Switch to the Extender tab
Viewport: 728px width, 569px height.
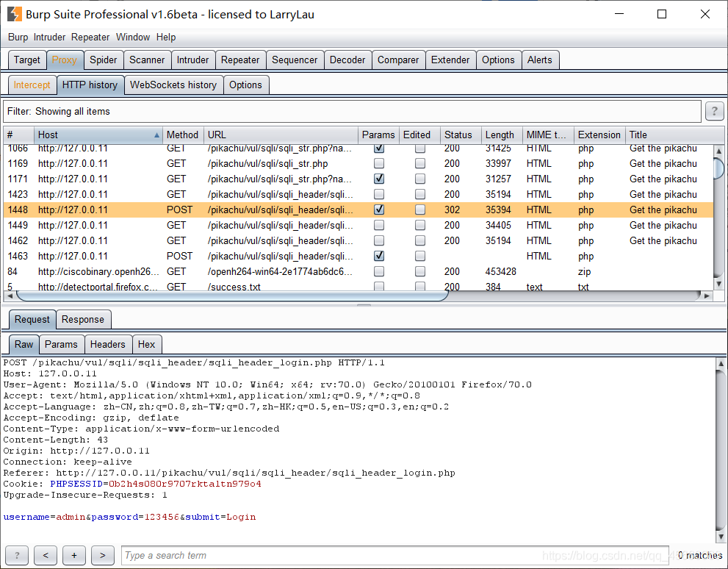pyautogui.click(x=450, y=60)
